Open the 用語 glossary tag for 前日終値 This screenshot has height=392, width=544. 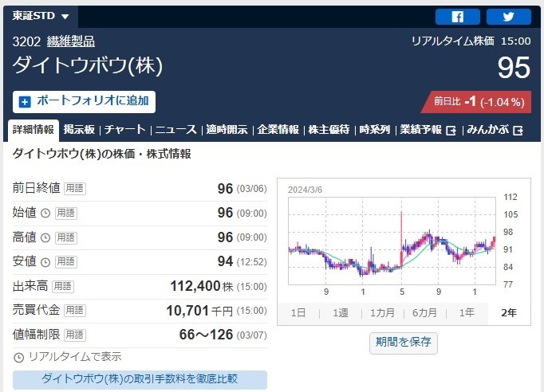coord(75,189)
